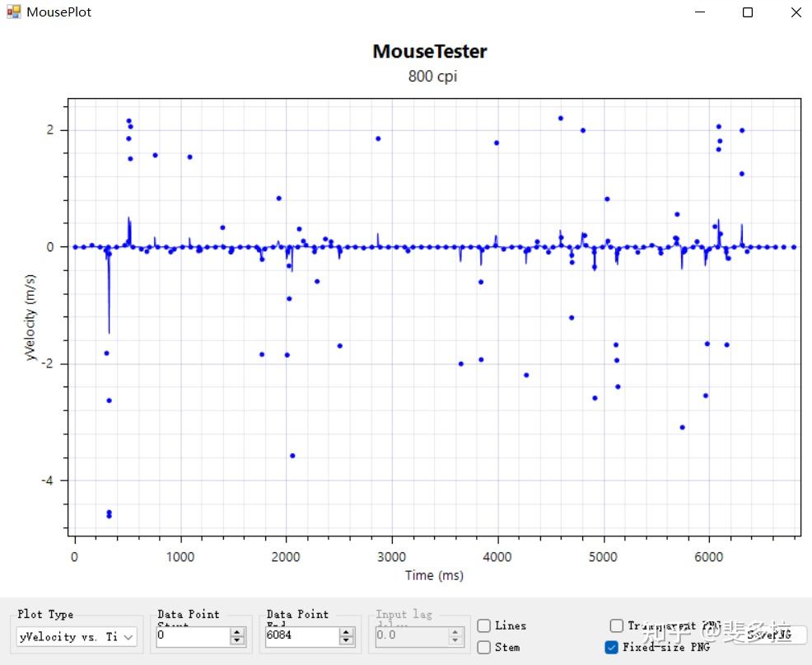
Task: Click the MousePlot app icon in title bar
Action: (13, 12)
